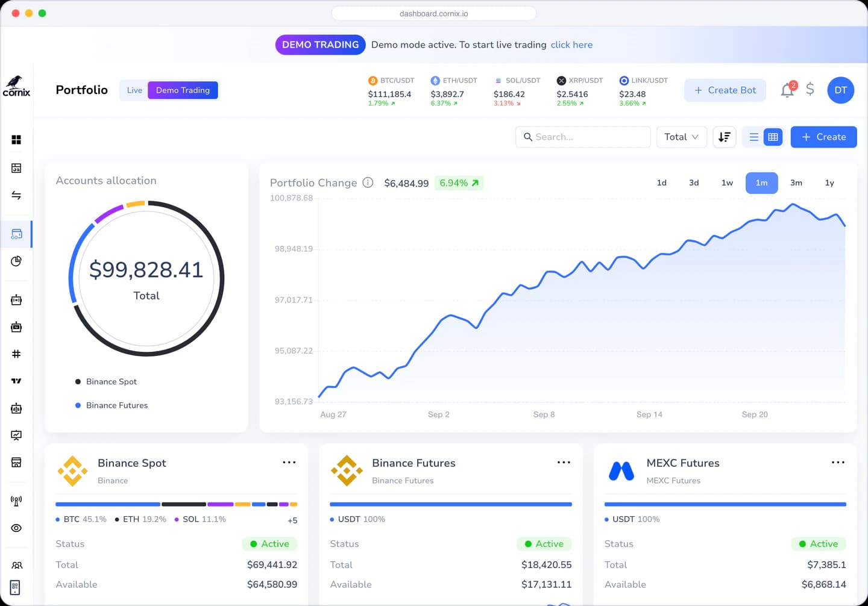Click the calculator-style sidebar icon
Screen dimensions: 868x606
[x=16, y=168]
